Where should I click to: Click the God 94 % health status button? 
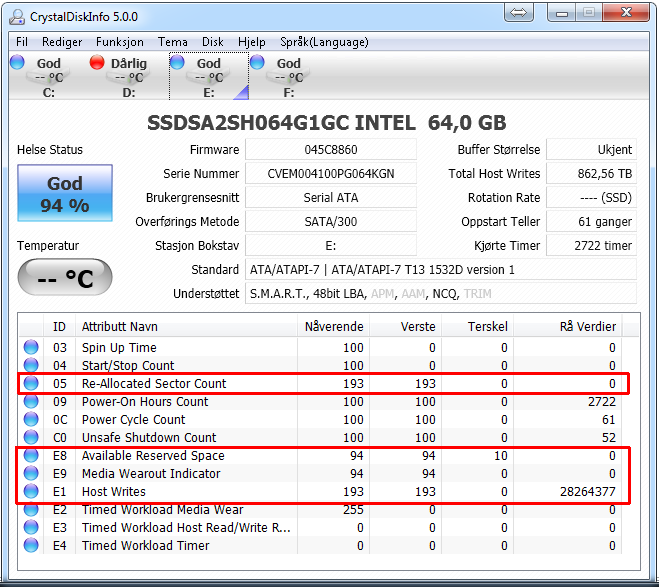(x=65, y=193)
